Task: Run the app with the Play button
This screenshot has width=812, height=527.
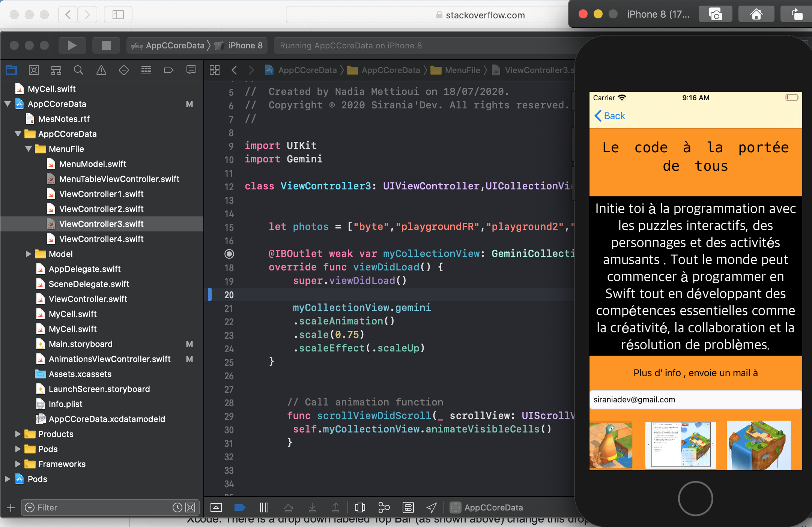Action: 72,46
